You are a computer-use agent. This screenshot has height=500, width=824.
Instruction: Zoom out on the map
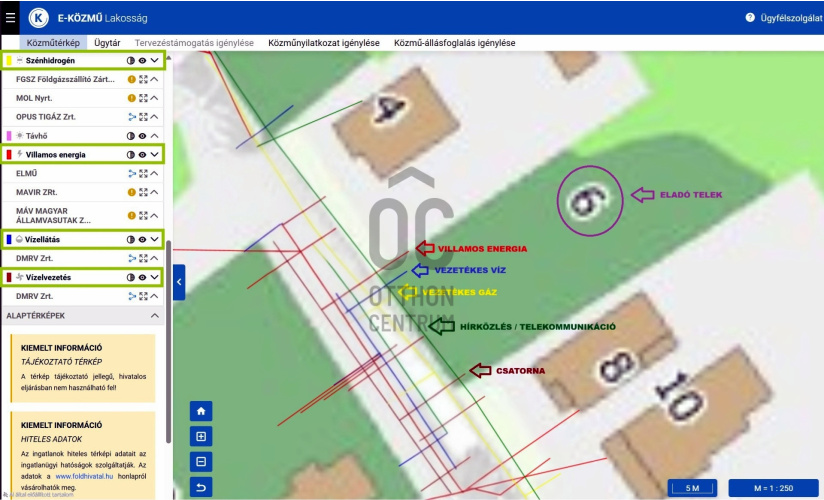[x=201, y=462]
